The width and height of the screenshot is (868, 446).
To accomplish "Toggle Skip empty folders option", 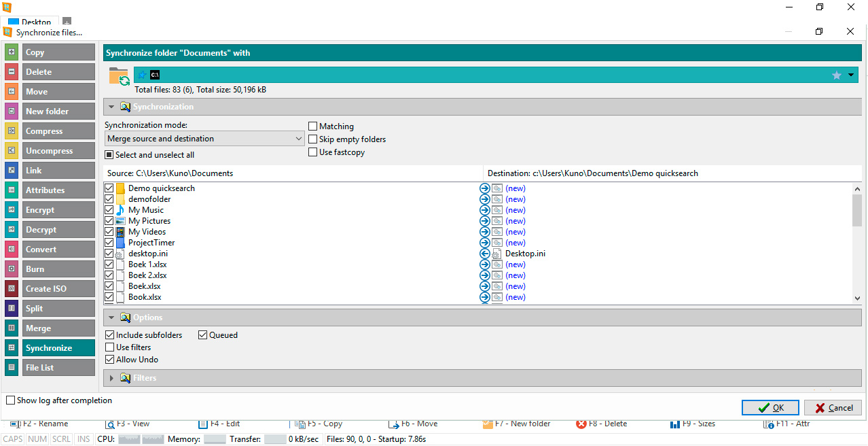I will coord(313,139).
